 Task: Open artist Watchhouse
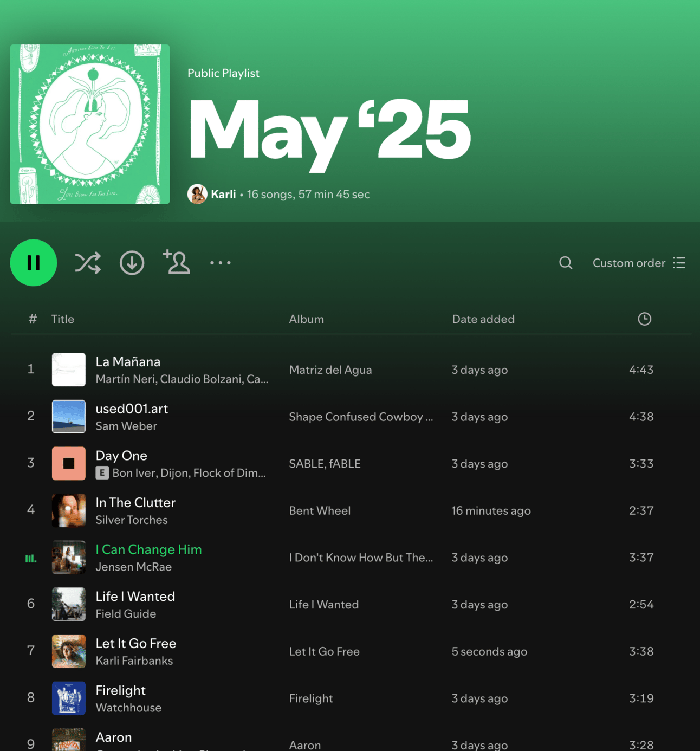pos(128,708)
